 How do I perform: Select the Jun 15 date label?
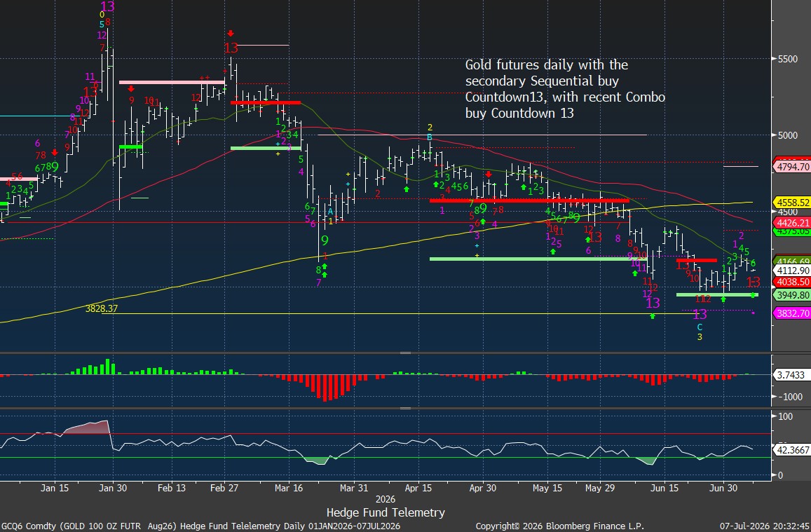[665, 488]
